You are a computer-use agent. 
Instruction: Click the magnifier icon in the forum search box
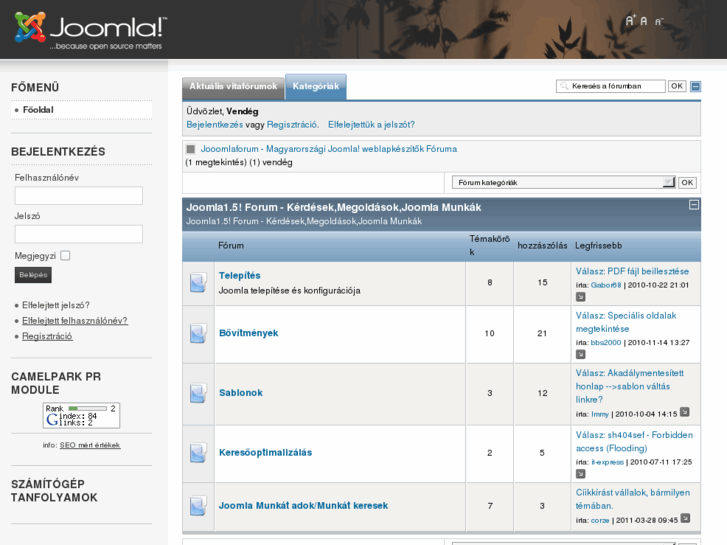(x=564, y=86)
